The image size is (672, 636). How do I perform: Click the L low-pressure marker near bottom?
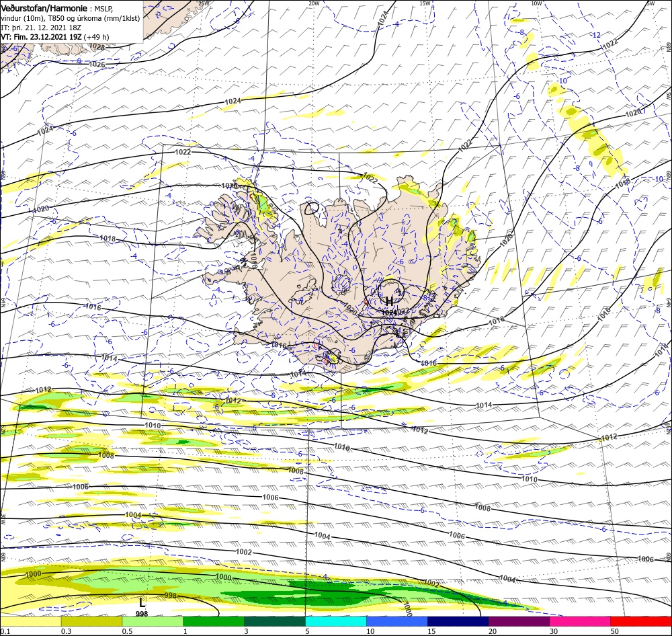click(142, 603)
